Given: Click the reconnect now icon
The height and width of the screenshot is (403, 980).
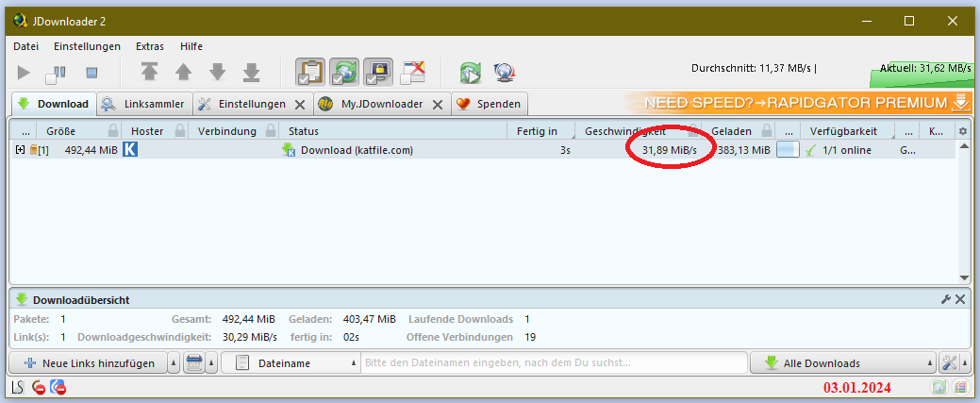Looking at the screenshot, I should click(x=470, y=73).
